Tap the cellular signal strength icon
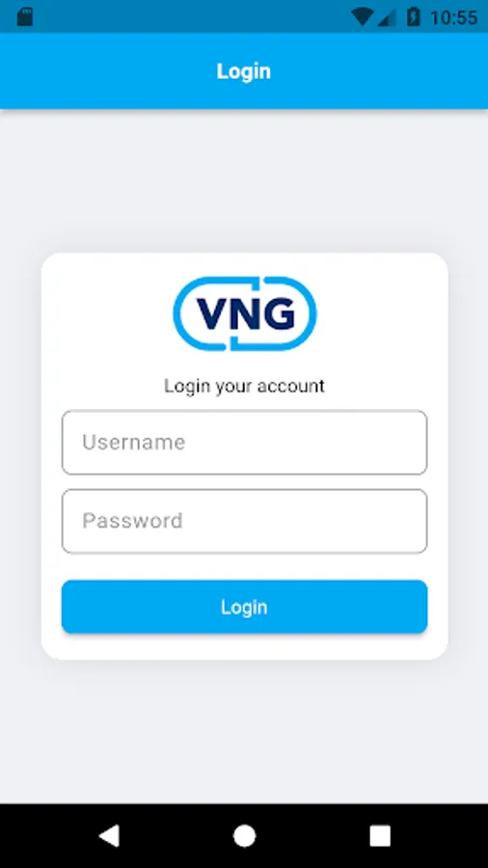The height and width of the screenshot is (868, 488). pyautogui.click(x=387, y=17)
